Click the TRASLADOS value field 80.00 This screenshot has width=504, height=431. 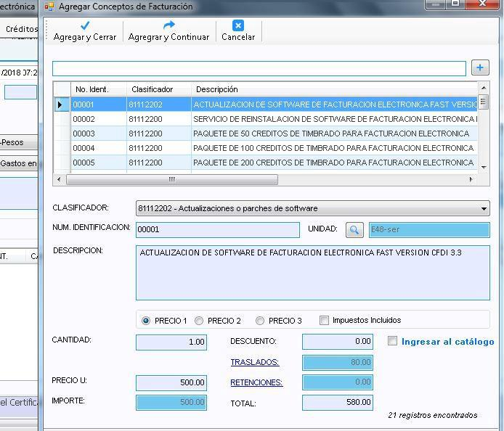(x=338, y=363)
